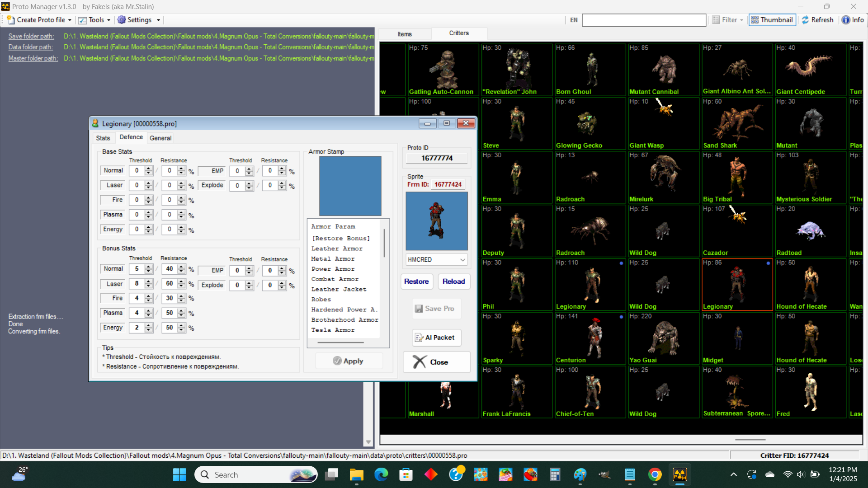
Task: Click Bonus Laser resistance stepper
Action: click(x=181, y=284)
